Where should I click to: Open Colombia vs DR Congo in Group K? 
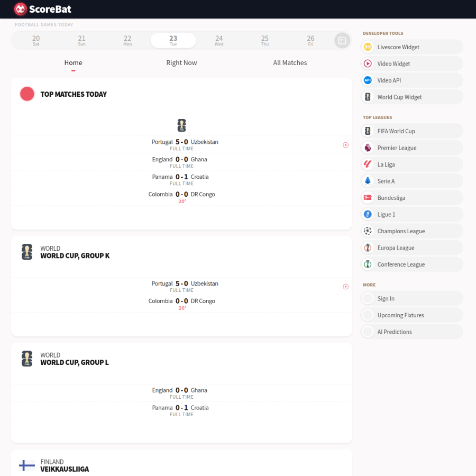pyautogui.click(x=181, y=304)
